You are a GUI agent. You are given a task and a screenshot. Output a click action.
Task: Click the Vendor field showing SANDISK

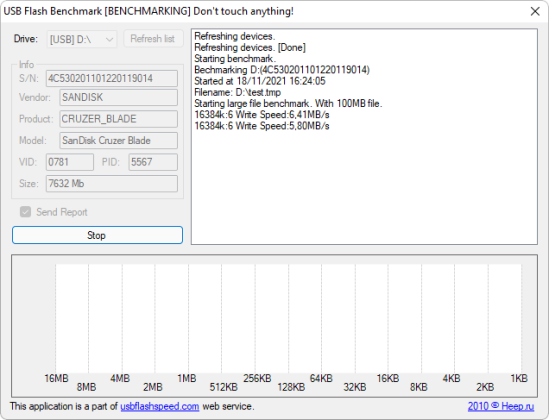coord(119,97)
